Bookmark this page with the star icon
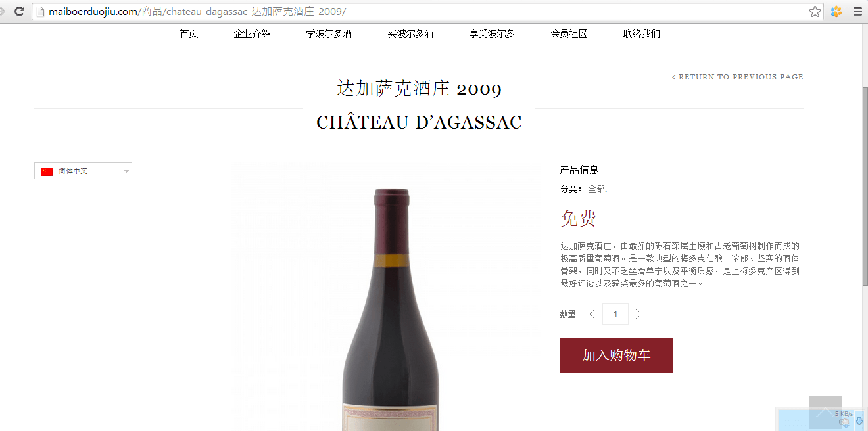868x431 pixels. tap(815, 11)
